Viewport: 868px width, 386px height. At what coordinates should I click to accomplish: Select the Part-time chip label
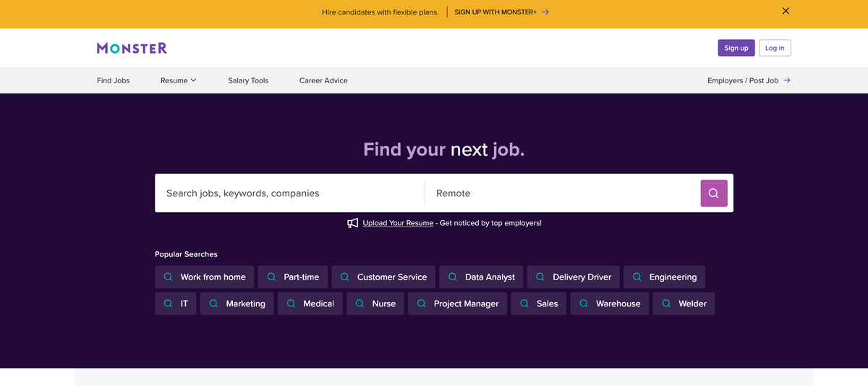[301, 277]
